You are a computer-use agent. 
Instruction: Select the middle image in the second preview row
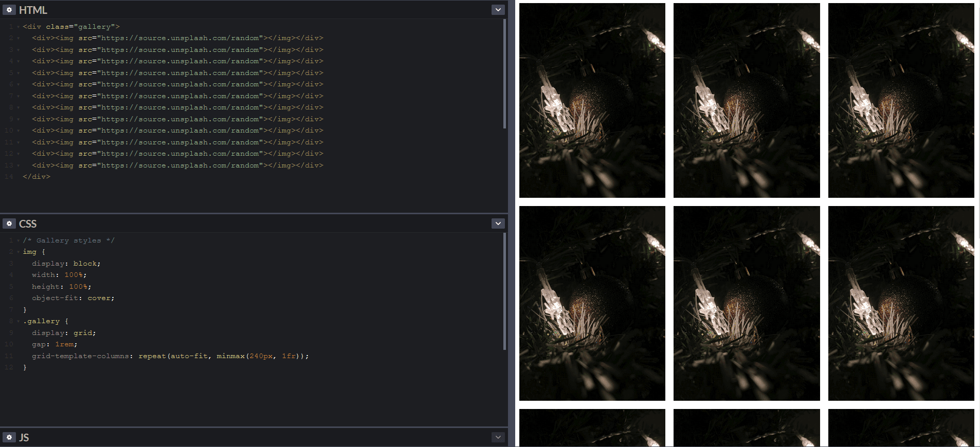(747, 303)
